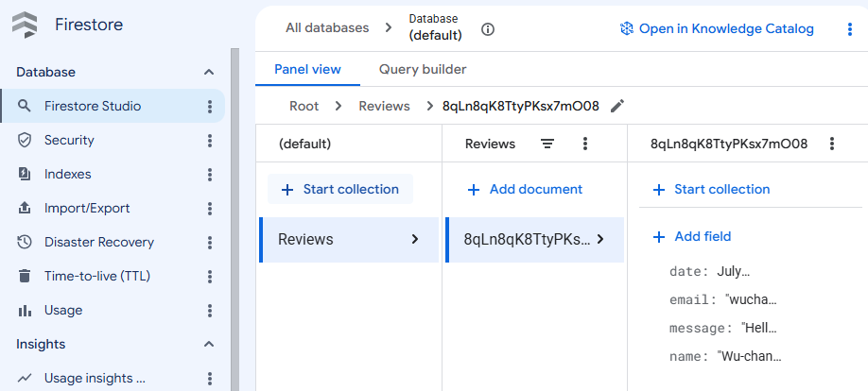The width and height of the screenshot is (868, 391).
Task: Click the name field value
Action: point(749,356)
